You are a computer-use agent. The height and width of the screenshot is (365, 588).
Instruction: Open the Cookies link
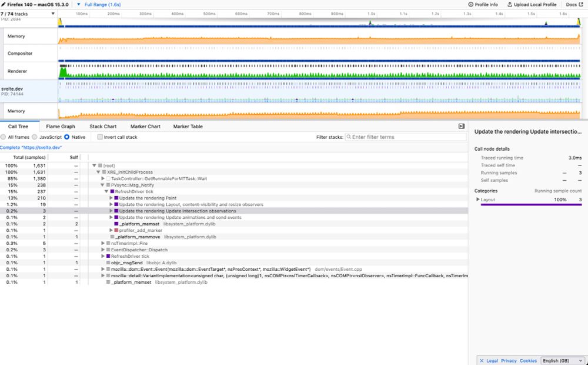pos(529,360)
